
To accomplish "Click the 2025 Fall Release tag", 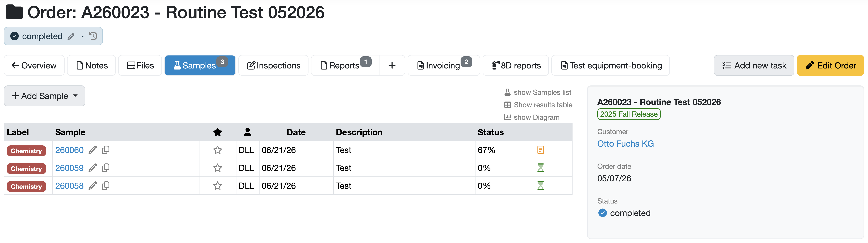I will (629, 114).
